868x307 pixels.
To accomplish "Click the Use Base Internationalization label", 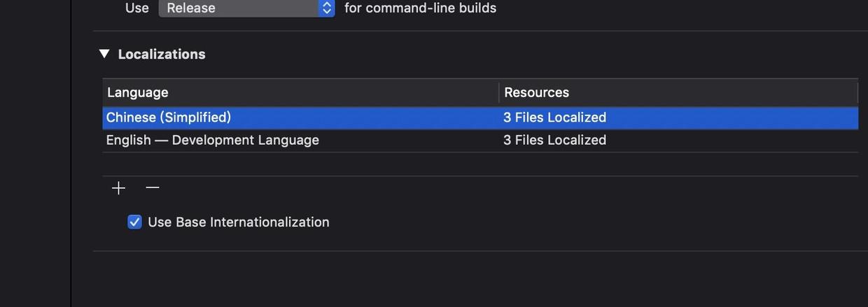I will [x=239, y=222].
